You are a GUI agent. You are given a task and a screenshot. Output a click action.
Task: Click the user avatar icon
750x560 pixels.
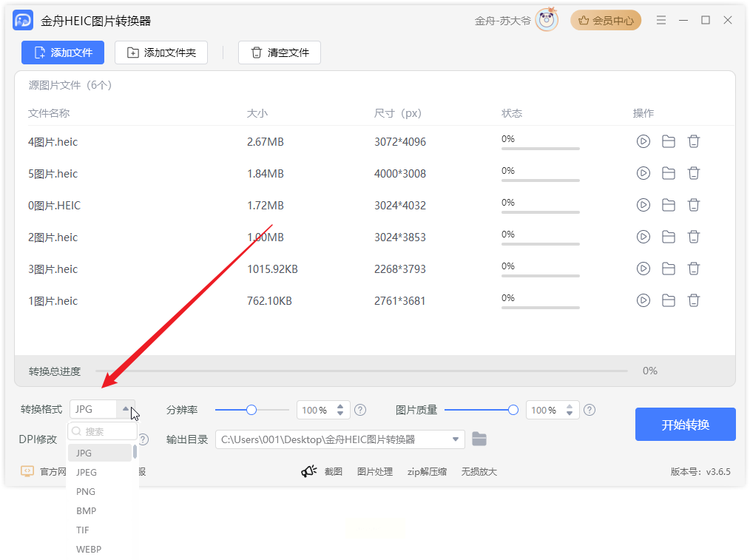tap(547, 20)
